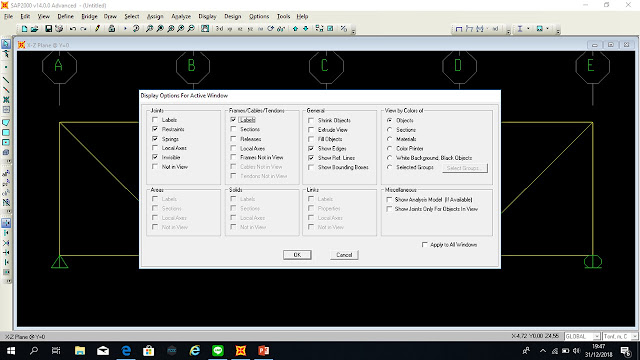
Task: Check Apply to All Windows
Action: click(424, 244)
